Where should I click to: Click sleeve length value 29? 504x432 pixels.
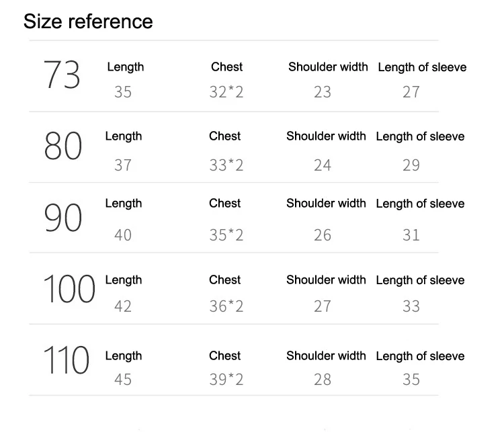[411, 165]
